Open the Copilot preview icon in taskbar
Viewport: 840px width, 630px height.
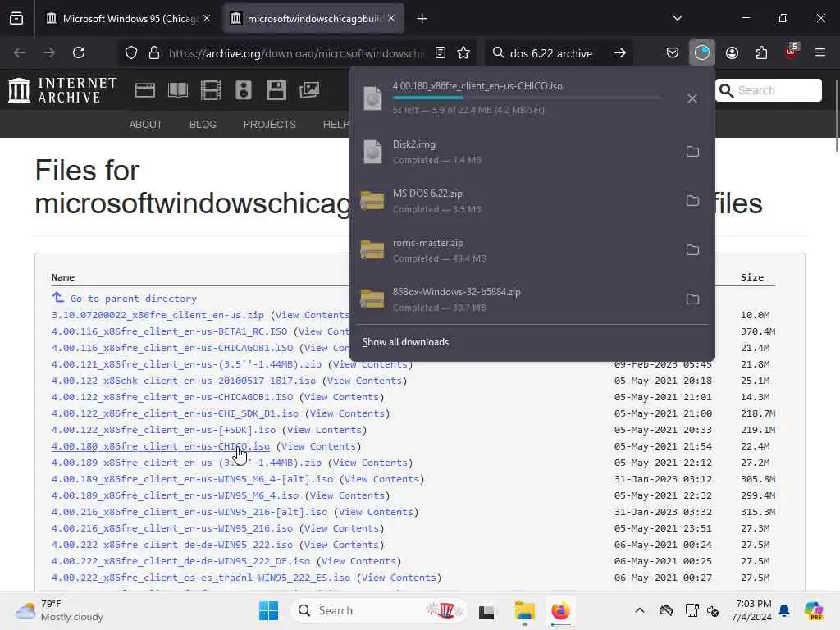coord(815,610)
